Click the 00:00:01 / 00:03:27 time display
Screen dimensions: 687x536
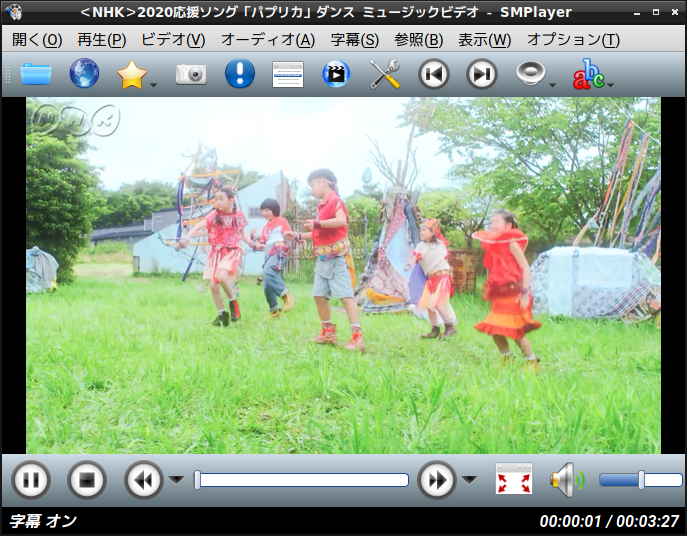tap(609, 521)
